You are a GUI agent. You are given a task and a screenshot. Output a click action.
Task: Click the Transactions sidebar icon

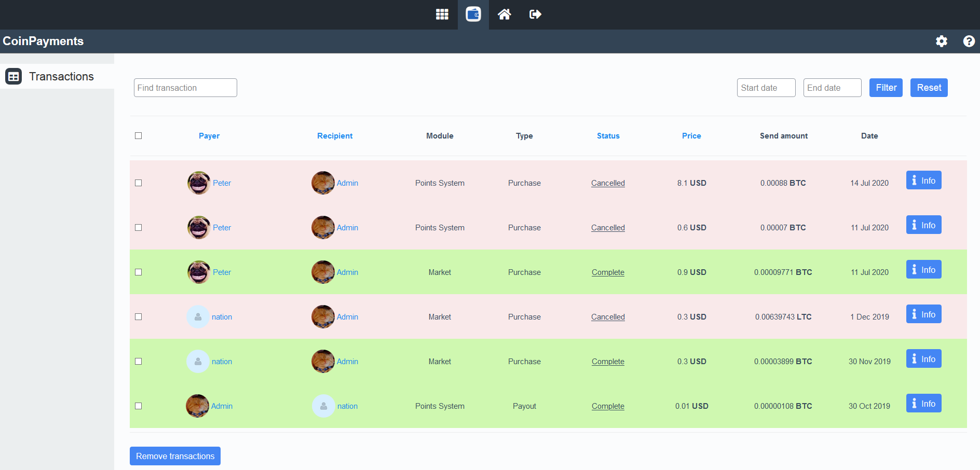tap(13, 77)
